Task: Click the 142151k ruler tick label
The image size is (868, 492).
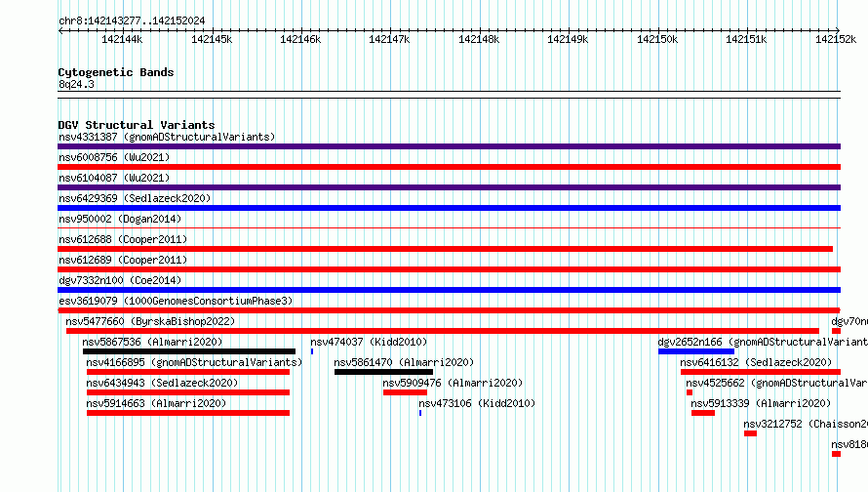Action: click(746, 39)
